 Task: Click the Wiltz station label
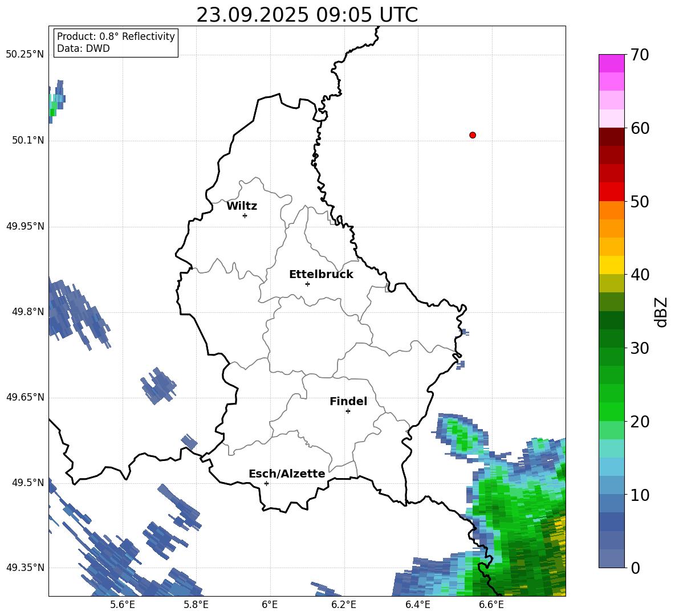coord(242,206)
